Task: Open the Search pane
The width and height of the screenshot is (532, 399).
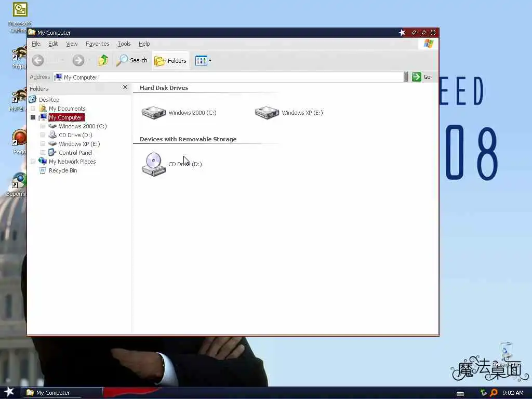Action: point(132,60)
